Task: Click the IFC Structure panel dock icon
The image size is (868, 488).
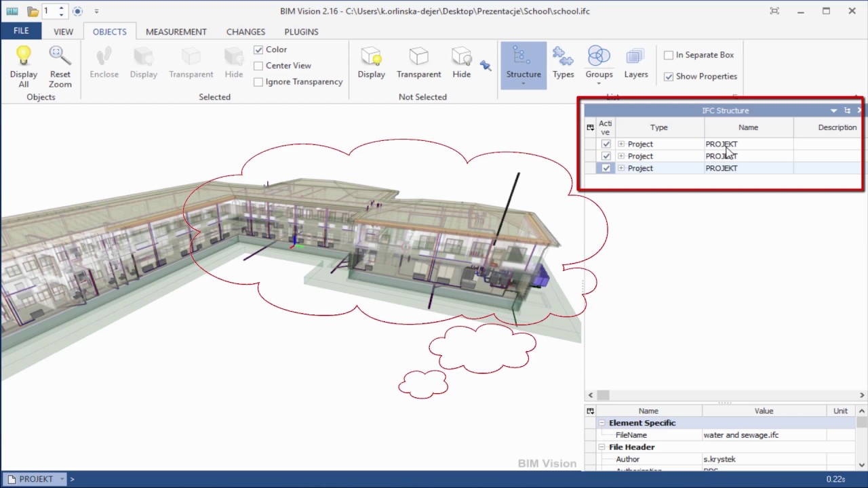Action: click(847, 110)
